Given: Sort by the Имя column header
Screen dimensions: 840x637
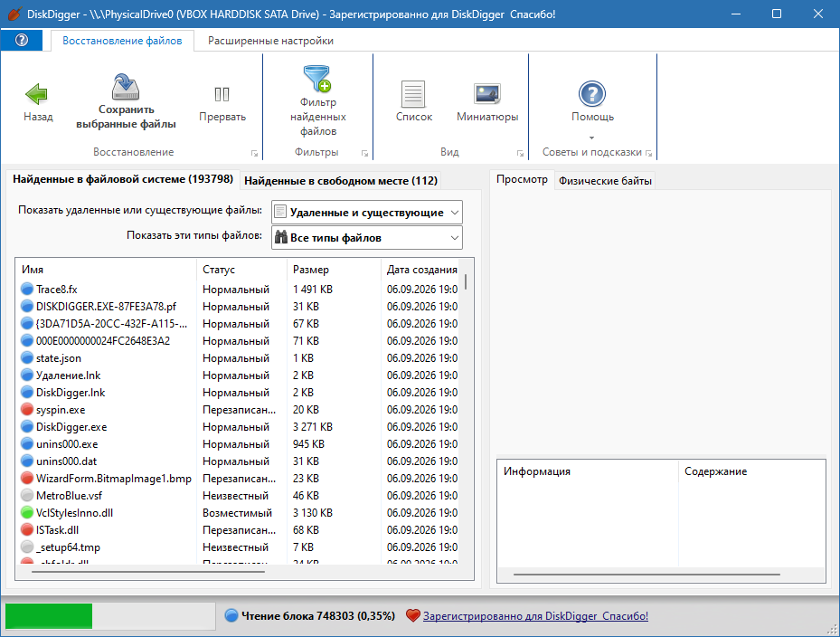Looking at the screenshot, I should (x=106, y=270).
